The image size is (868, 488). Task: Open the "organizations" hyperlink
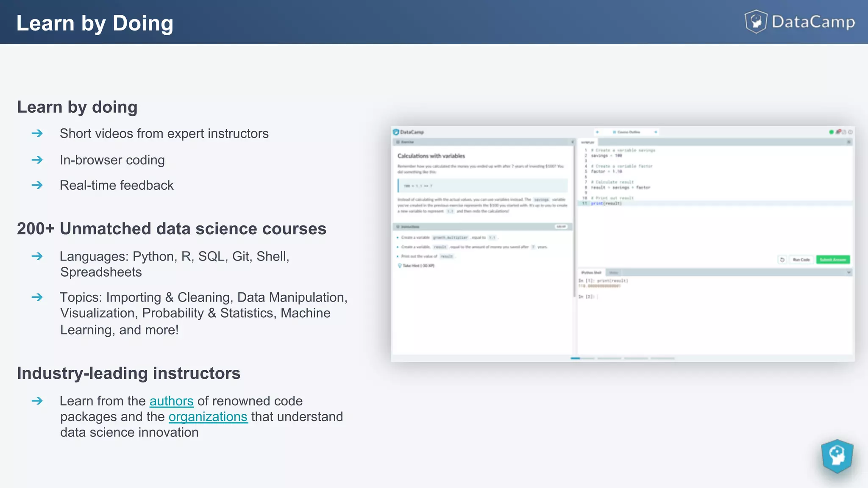(208, 417)
